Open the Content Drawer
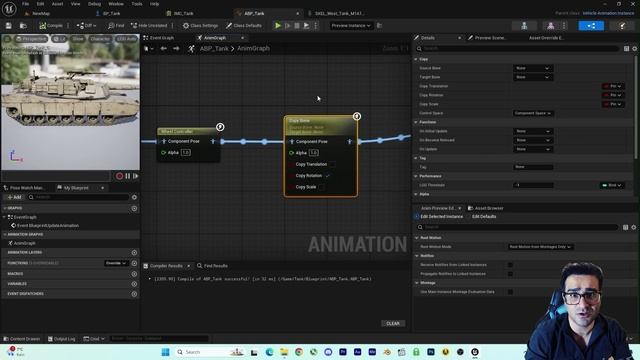The height and width of the screenshot is (360, 640). click(x=22, y=339)
